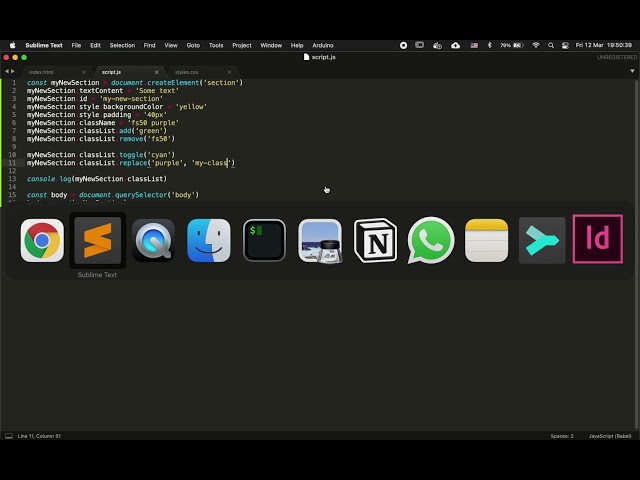Open the Goto menu
640x480 pixels.
193,45
